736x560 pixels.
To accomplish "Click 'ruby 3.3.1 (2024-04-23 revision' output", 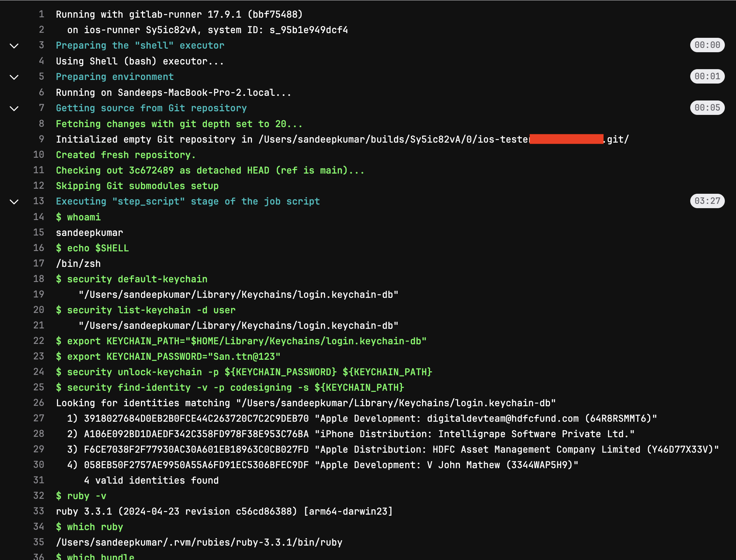I will [224, 511].
